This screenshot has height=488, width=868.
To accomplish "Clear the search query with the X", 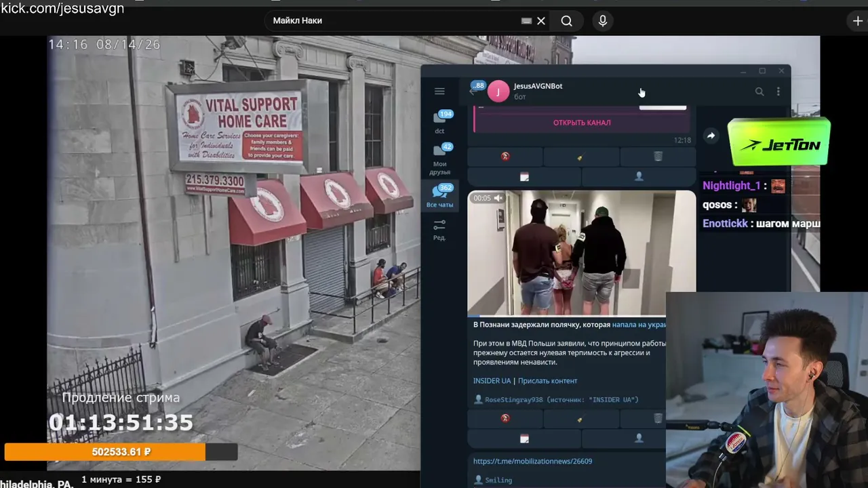I will pyautogui.click(x=541, y=21).
